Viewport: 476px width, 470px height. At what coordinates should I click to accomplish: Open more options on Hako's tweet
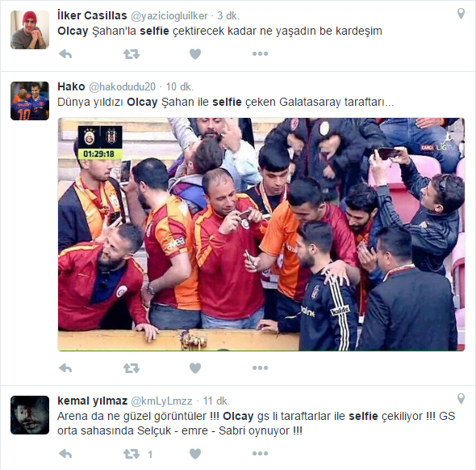tap(260, 368)
